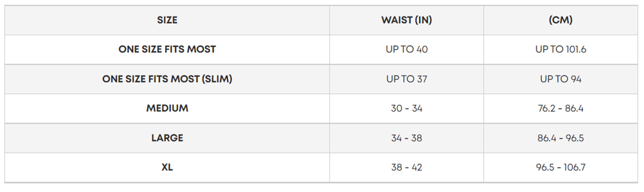The width and height of the screenshot is (644, 192).
Task: Click the WAIST (IN) column header
Action: pos(406,20)
